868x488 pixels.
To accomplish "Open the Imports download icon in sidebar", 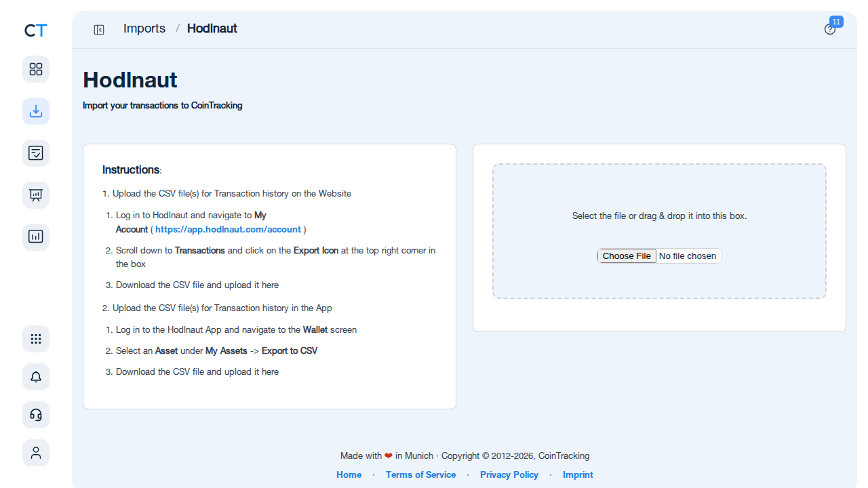I will point(36,111).
